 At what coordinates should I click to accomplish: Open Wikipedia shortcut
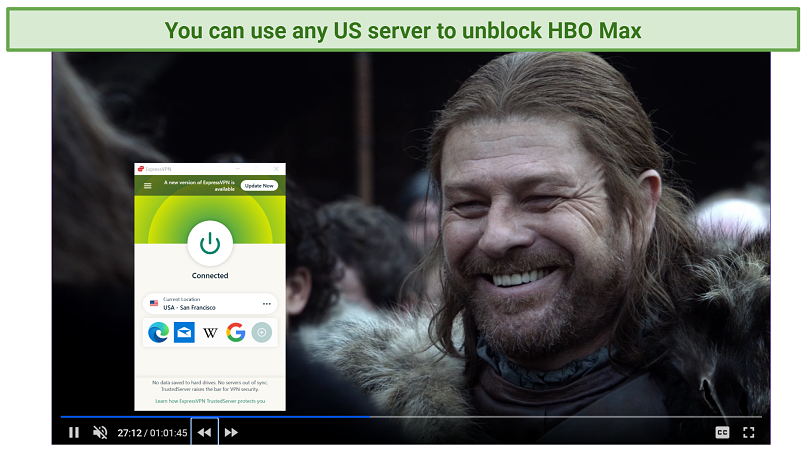pyautogui.click(x=210, y=333)
